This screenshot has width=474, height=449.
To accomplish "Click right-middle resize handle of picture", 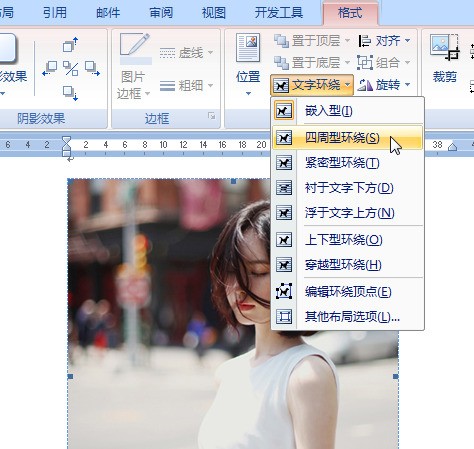I will [x=396, y=376].
